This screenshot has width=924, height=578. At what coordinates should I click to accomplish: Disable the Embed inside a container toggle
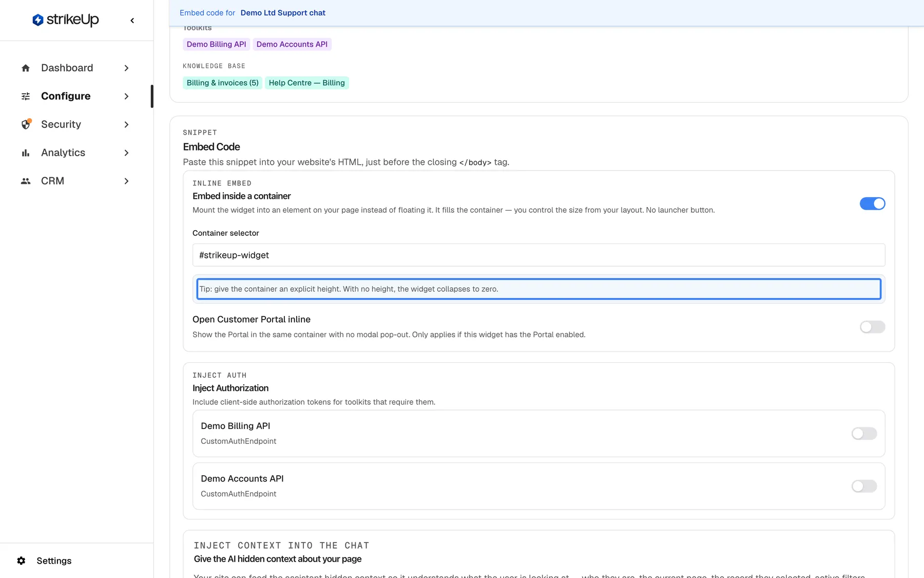[x=872, y=203]
